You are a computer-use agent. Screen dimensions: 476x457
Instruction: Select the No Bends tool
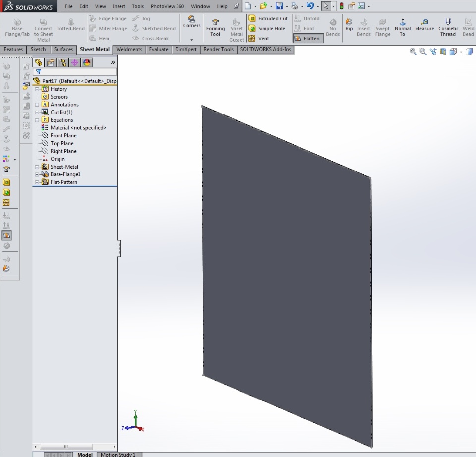tap(333, 27)
